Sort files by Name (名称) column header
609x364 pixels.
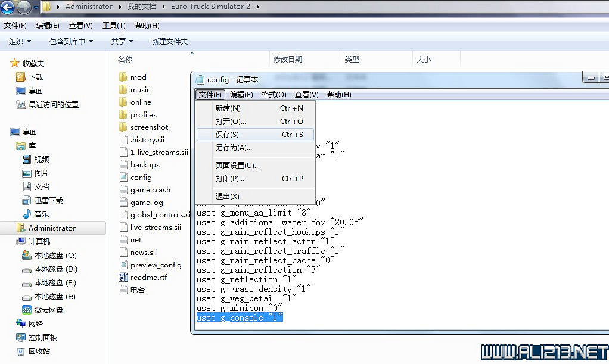point(125,60)
